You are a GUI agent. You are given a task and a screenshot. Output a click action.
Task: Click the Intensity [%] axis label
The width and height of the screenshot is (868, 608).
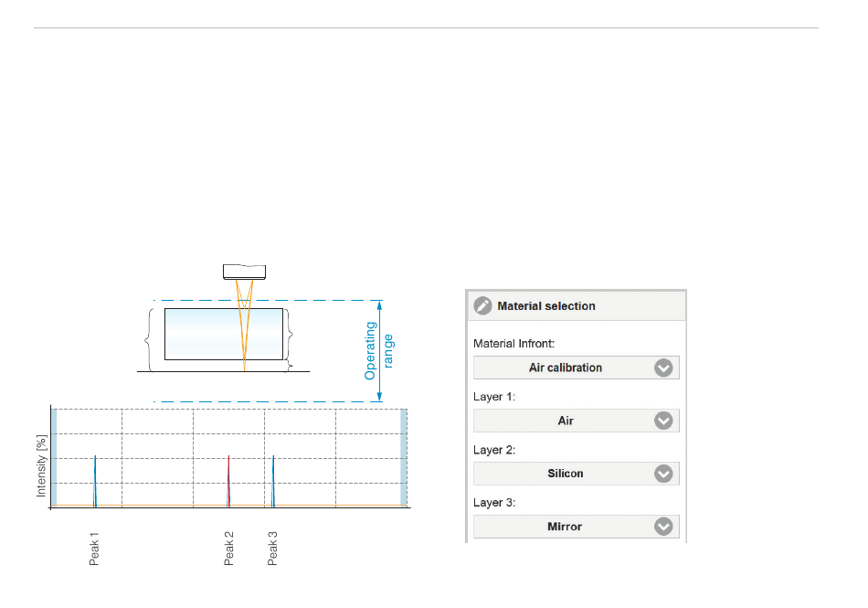[41, 465]
